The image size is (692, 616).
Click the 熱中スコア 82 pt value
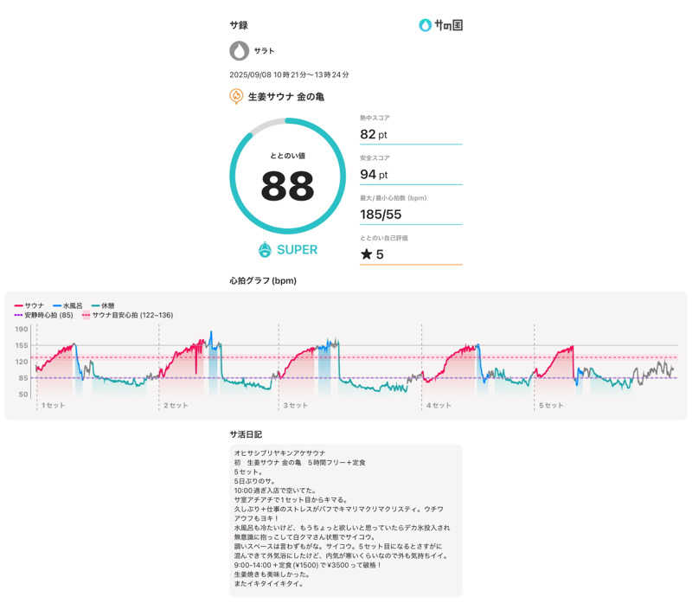[374, 134]
